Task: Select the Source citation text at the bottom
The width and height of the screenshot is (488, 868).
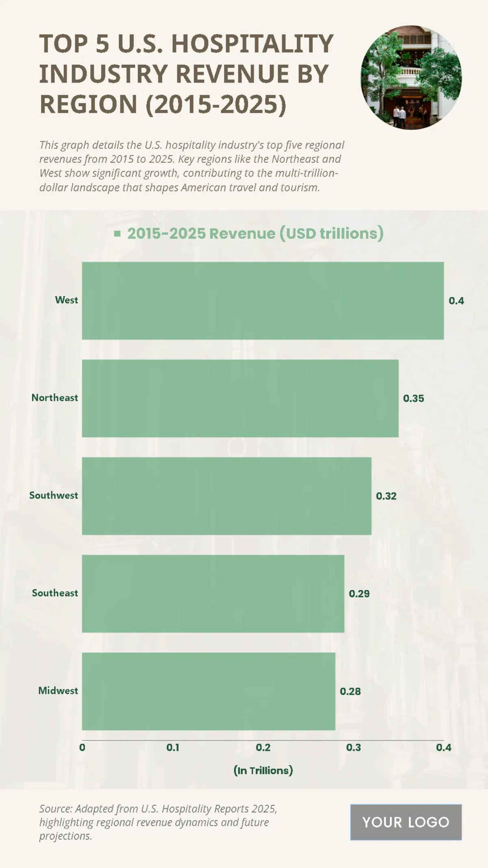Action: [x=159, y=822]
